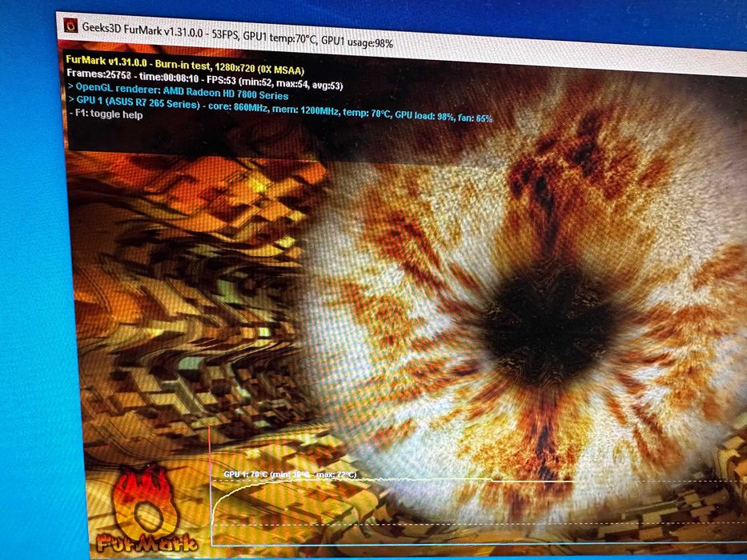Click the FurMark app icon in the title bar

coord(71,25)
